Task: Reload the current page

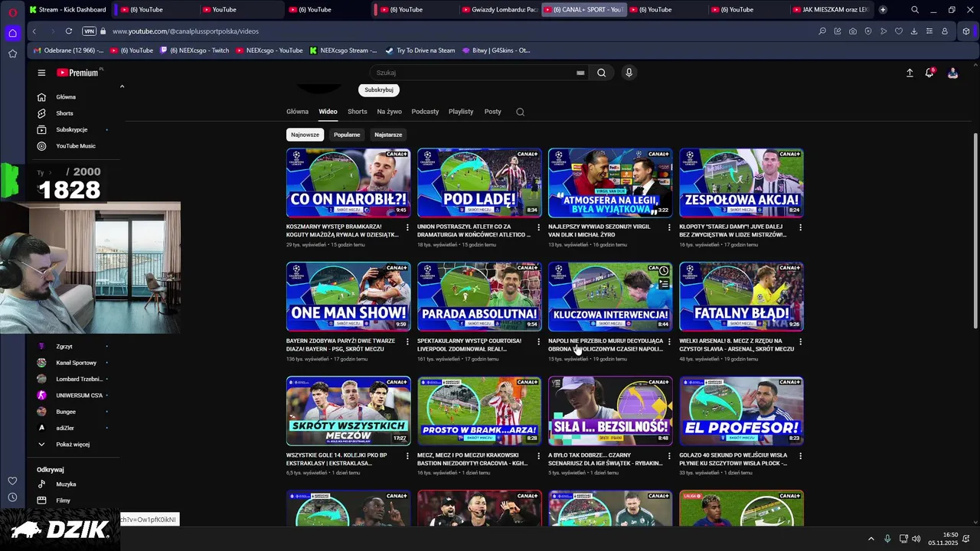Action: 69,31
